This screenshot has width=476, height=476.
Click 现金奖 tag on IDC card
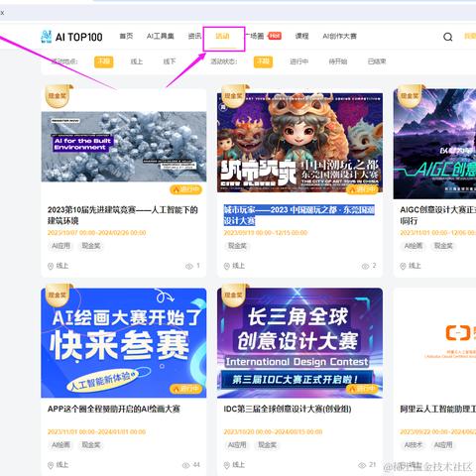pyautogui.click(x=267, y=445)
